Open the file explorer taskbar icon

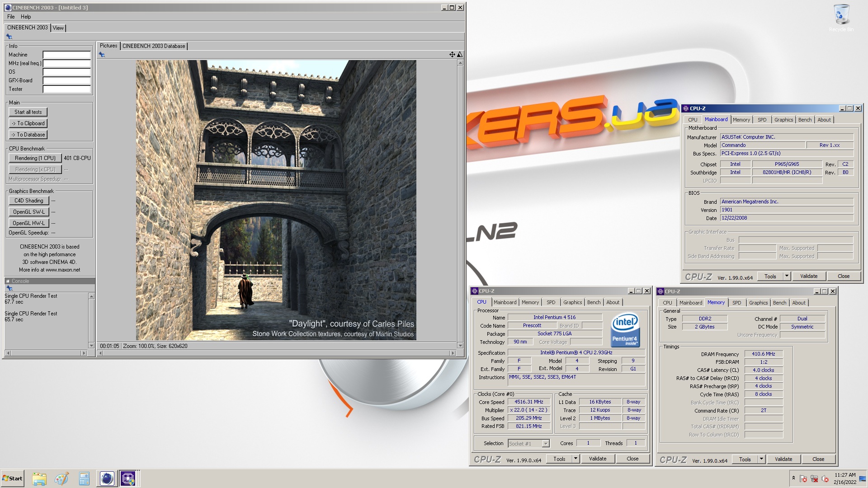[39, 479]
